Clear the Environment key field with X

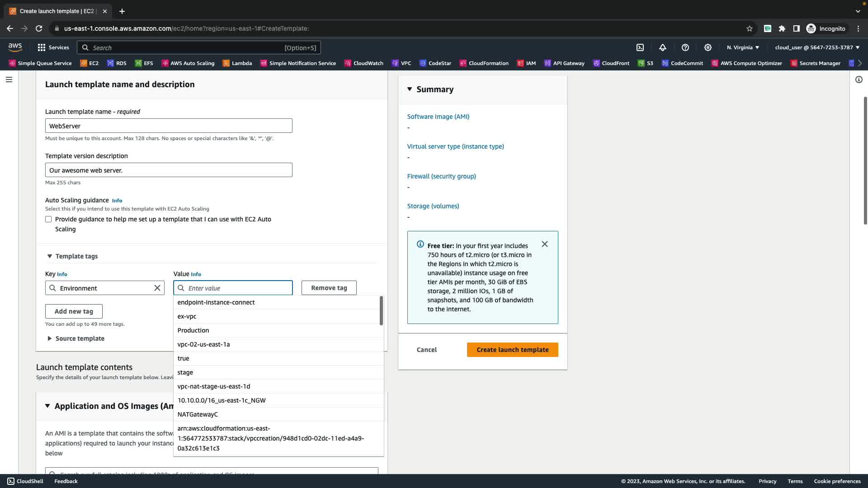coord(157,288)
